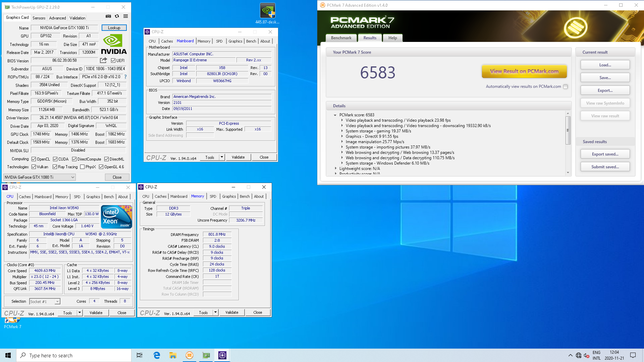644x362 pixels.
Task: Open Task View on the taskbar
Action: tap(140, 355)
